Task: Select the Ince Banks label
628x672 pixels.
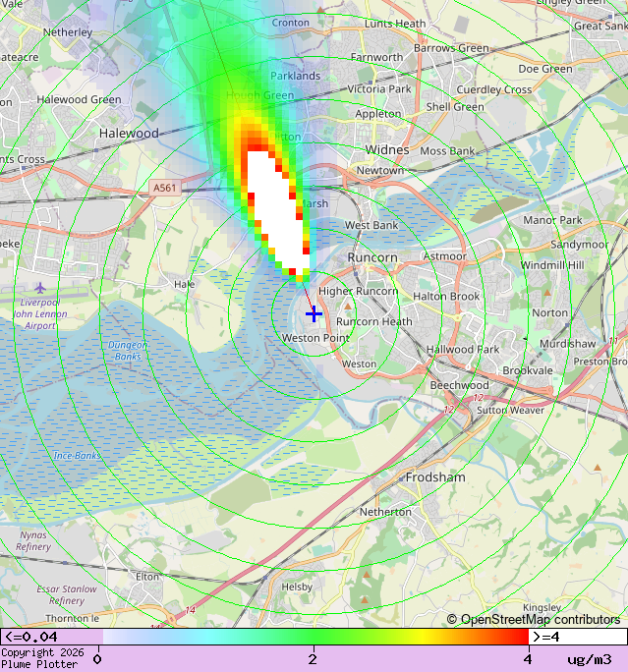Action: 77,456
